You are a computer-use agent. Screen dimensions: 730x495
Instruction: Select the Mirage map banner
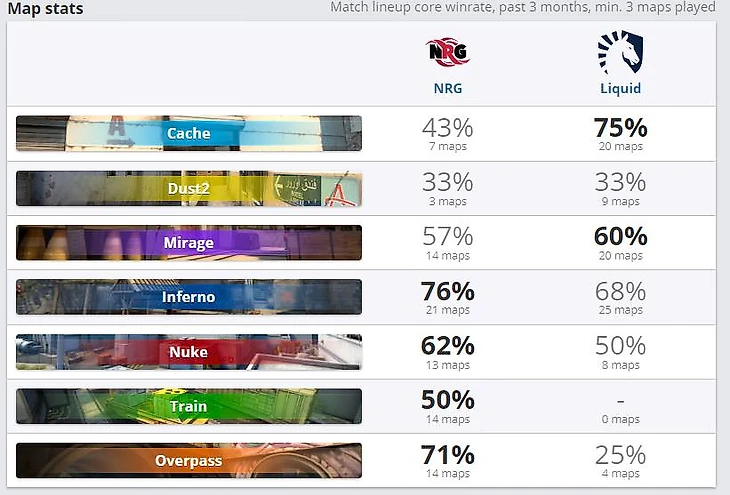tap(189, 243)
